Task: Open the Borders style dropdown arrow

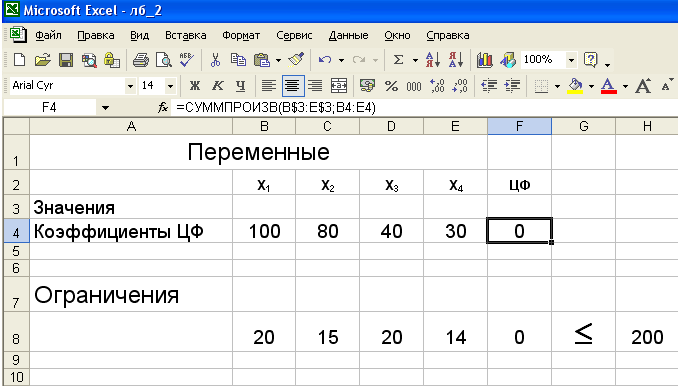Action: coord(557,86)
